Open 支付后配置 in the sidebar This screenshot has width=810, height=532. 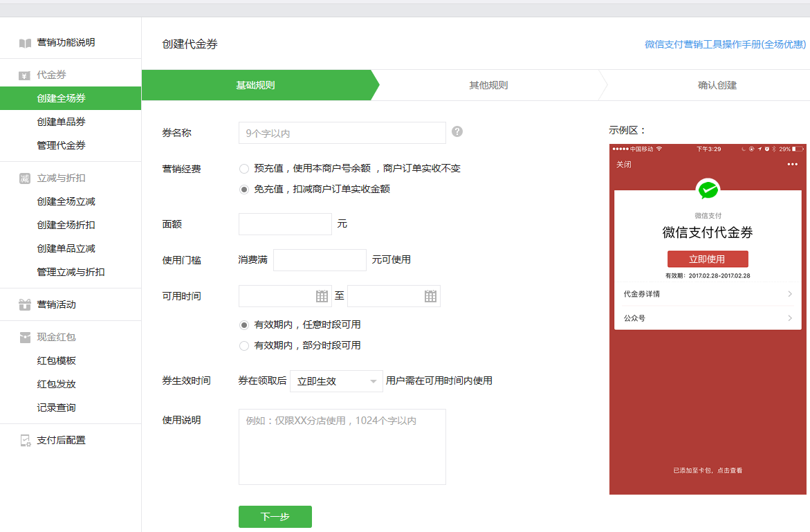pos(61,440)
